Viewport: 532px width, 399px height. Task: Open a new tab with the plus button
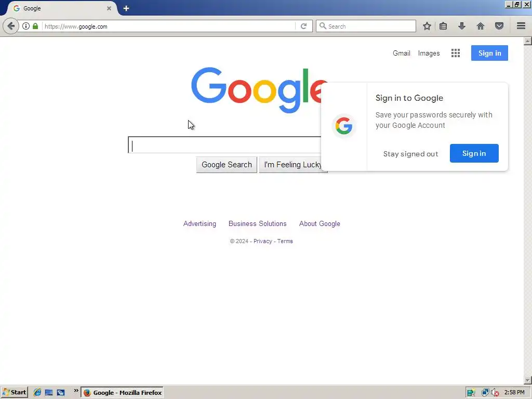(x=126, y=8)
